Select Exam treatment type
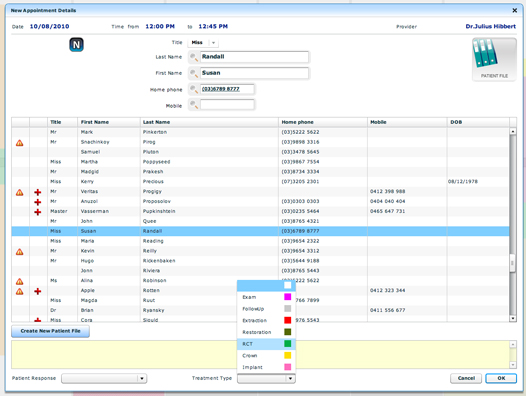 click(266, 297)
